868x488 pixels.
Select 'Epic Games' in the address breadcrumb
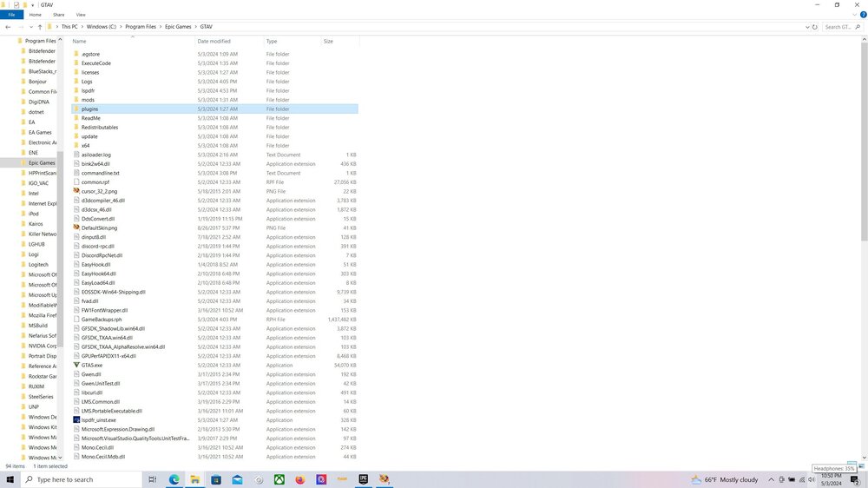(178, 27)
